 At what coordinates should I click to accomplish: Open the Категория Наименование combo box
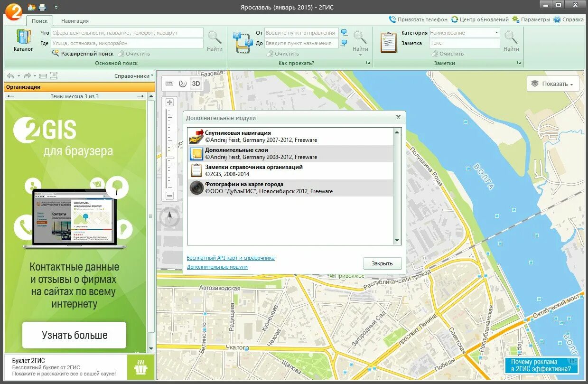(x=464, y=33)
